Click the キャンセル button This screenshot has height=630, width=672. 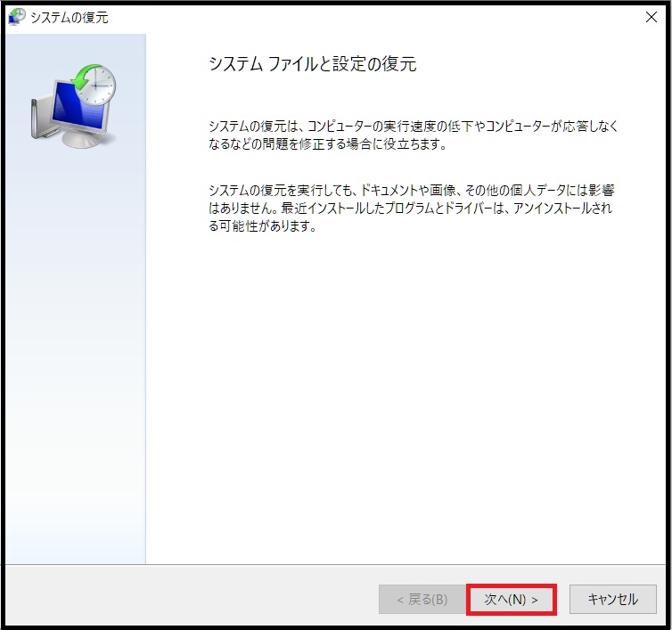[613, 599]
